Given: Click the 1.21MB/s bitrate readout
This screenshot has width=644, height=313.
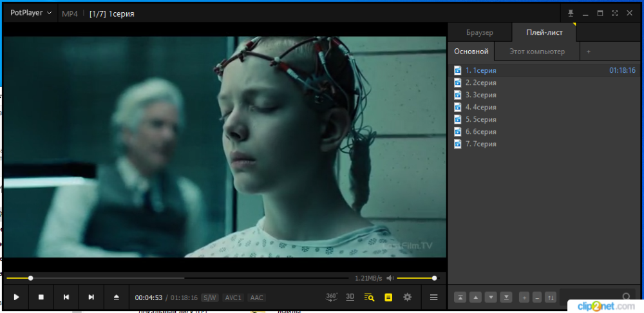Looking at the screenshot, I should pyautogui.click(x=368, y=278).
